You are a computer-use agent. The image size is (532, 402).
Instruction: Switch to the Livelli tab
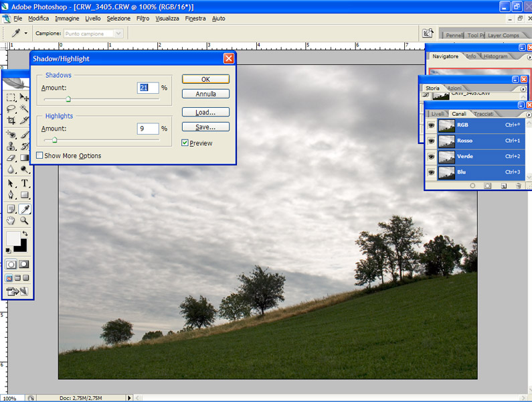[437, 114]
